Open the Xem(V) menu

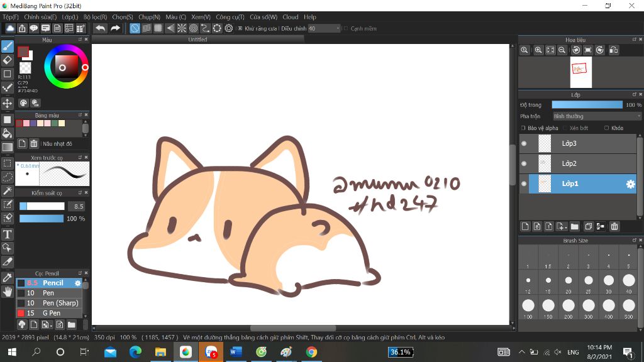[201, 17]
